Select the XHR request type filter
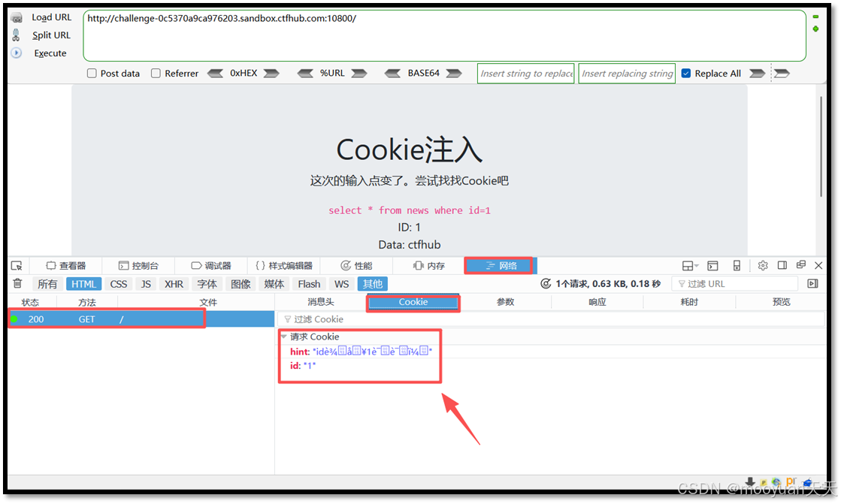841x504 pixels. (x=174, y=283)
